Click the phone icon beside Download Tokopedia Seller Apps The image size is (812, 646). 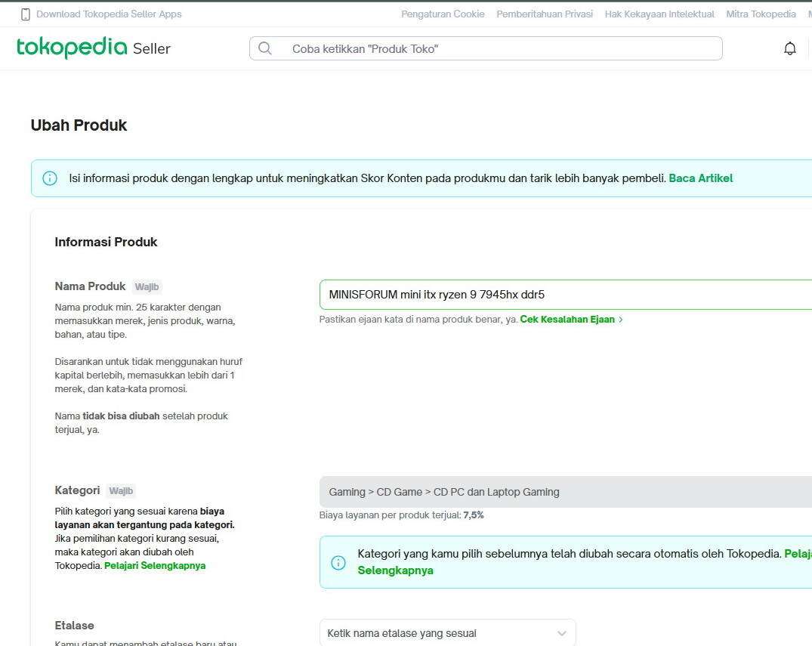pos(26,14)
